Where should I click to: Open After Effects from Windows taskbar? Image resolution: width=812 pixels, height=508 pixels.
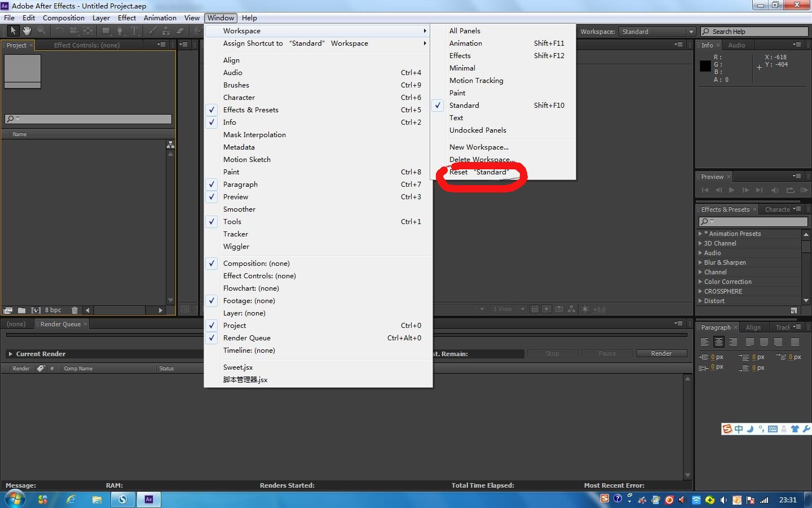click(149, 500)
